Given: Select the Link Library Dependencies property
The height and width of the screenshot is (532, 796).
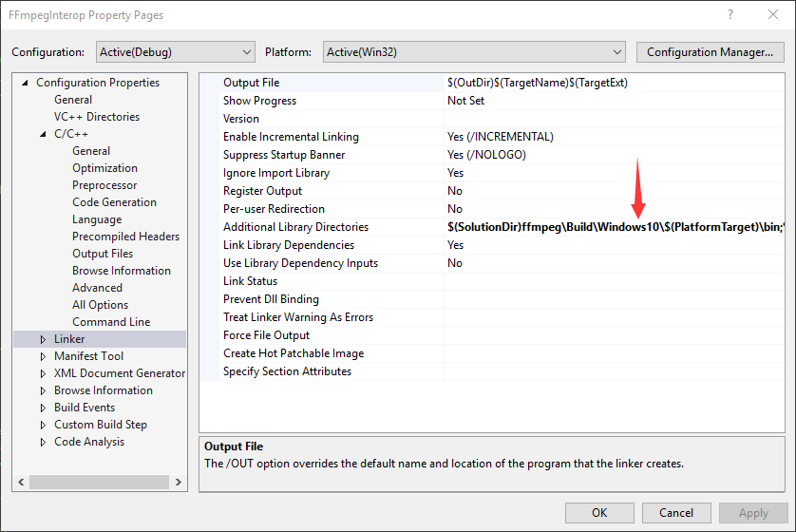Looking at the screenshot, I should [x=289, y=245].
